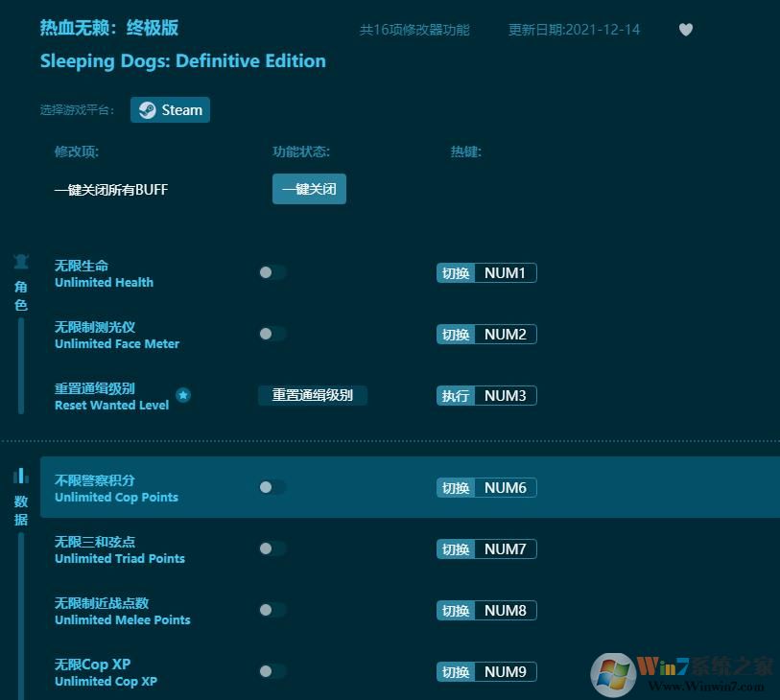The height and width of the screenshot is (700, 780).
Task: Click the star icon beside Reset Wanted Level
Action: pyautogui.click(x=183, y=395)
